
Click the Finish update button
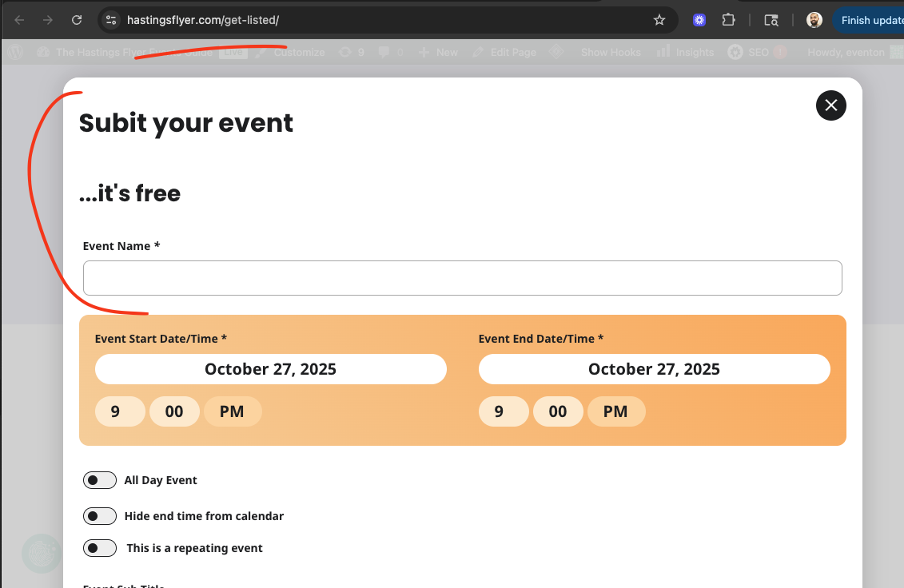pyautogui.click(x=870, y=20)
